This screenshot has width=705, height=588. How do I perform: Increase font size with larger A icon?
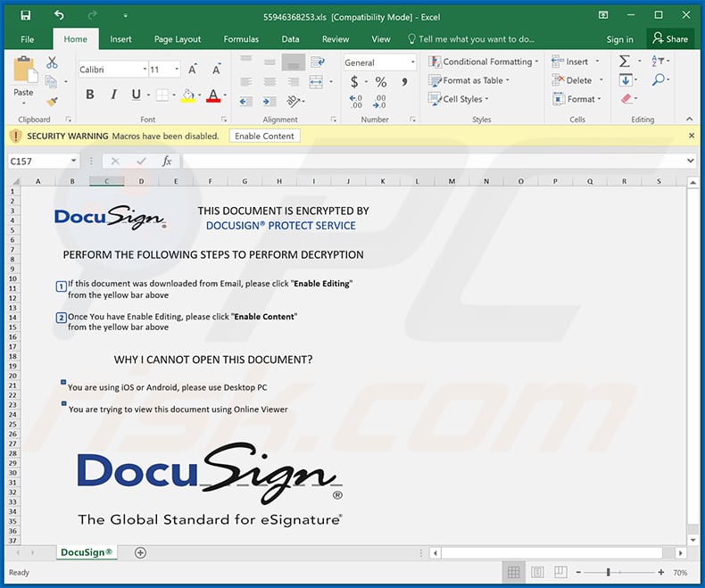click(193, 70)
